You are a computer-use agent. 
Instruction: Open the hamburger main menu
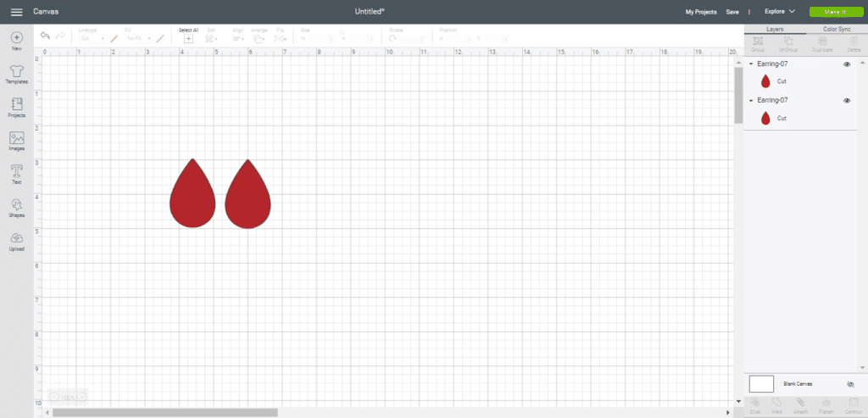pyautogui.click(x=16, y=12)
